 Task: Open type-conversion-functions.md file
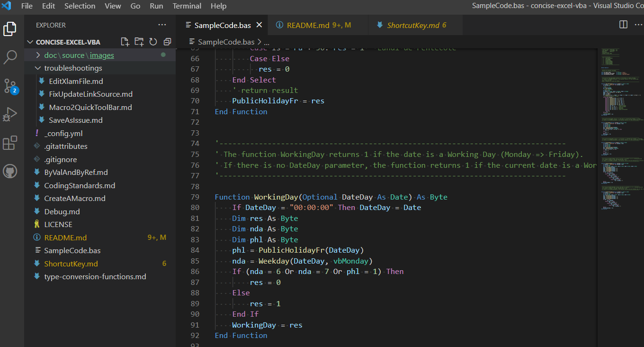pos(100,277)
